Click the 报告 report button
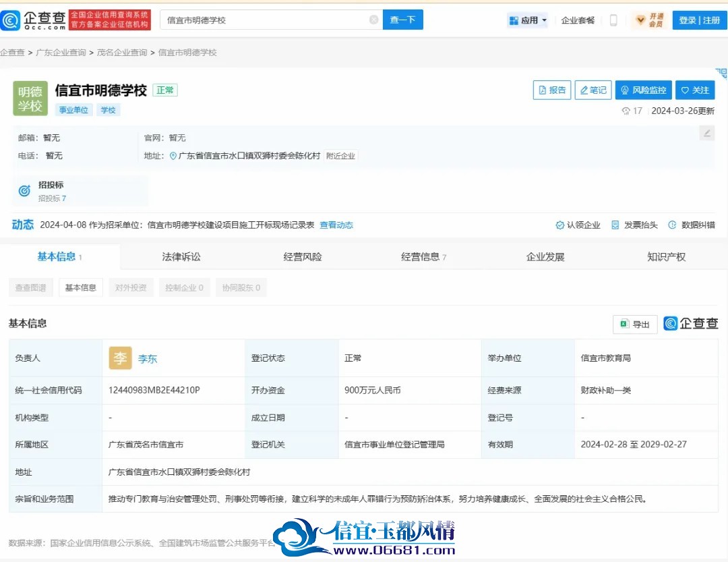Viewport: 728px width, 562px height. coord(552,90)
